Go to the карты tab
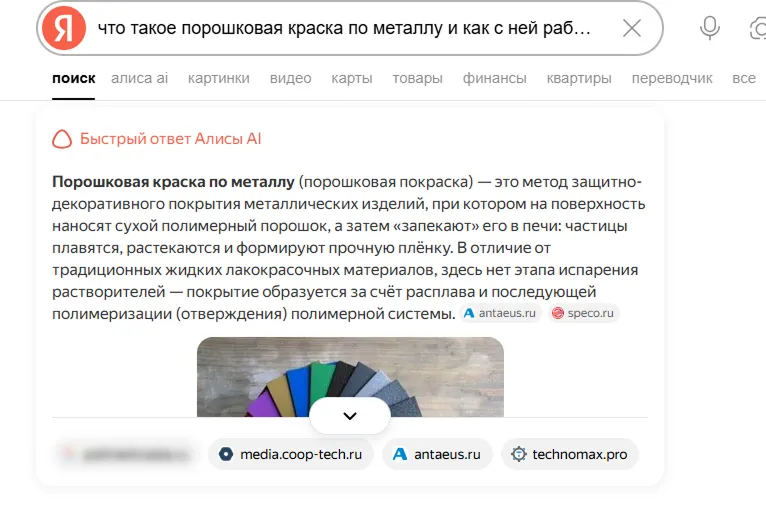 pos(352,78)
